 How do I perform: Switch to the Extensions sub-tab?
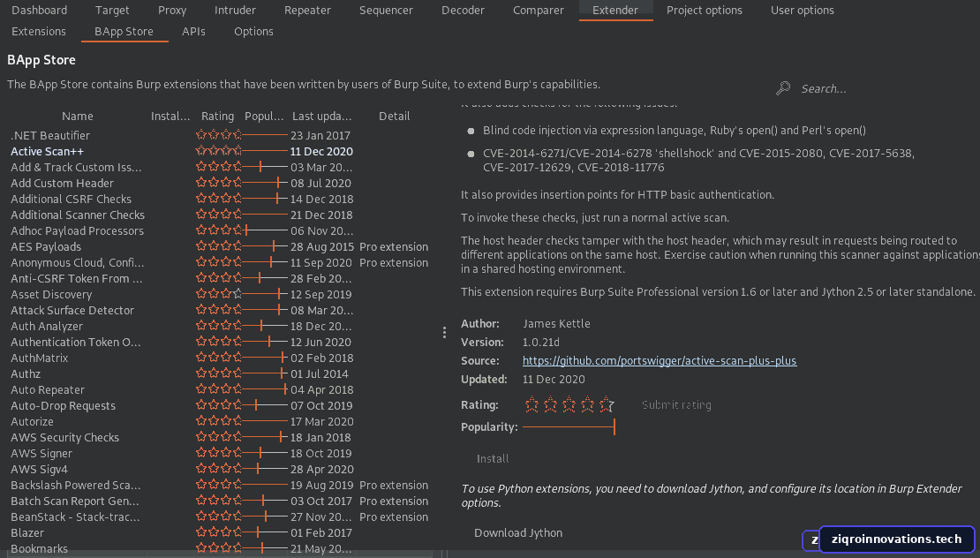pyautogui.click(x=39, y=31)
